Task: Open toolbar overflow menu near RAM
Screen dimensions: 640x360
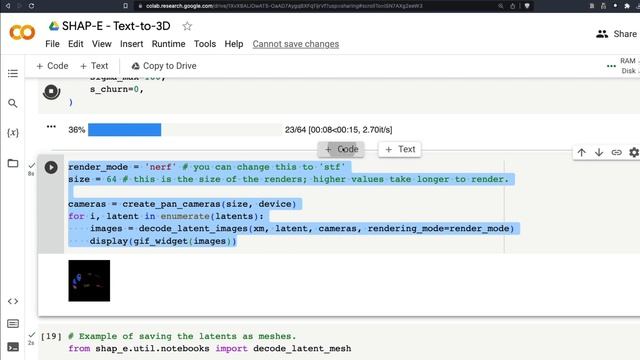Action: coord(611,66)
